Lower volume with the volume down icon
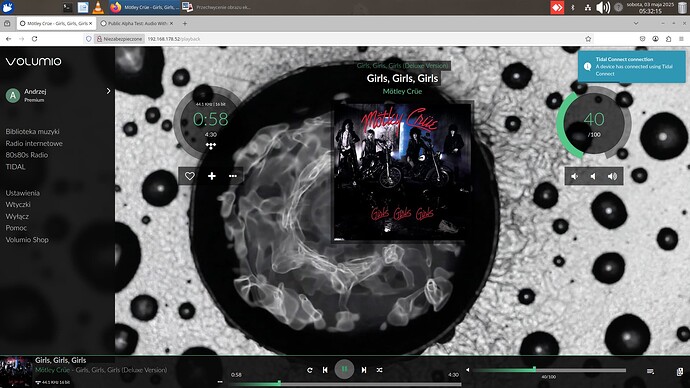 click(593, 176)
